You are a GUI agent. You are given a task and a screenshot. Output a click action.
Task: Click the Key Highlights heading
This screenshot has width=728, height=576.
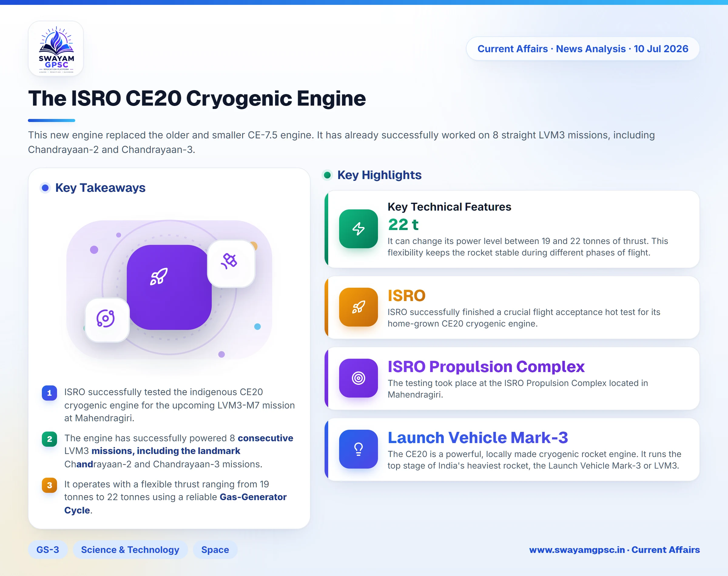(x=379, y=175)
